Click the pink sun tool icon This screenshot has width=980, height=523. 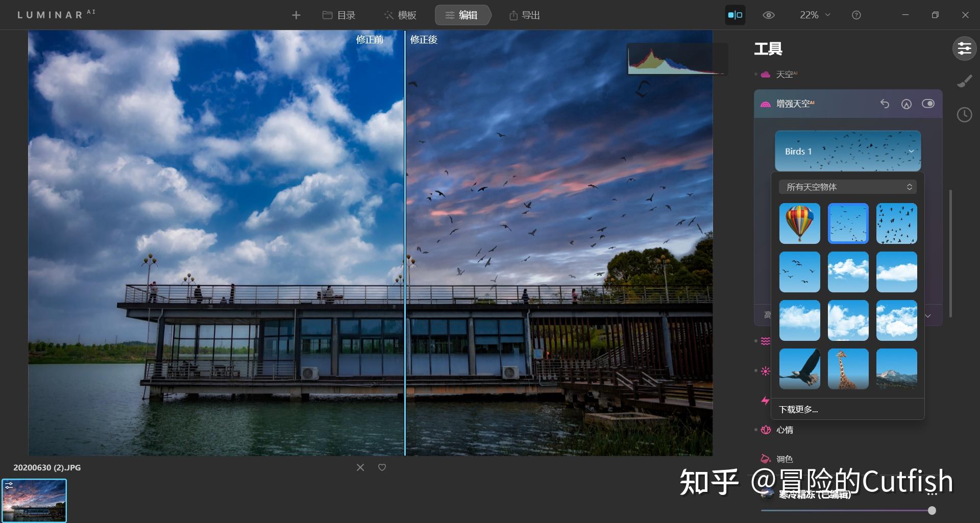click(x=765, y=371)
